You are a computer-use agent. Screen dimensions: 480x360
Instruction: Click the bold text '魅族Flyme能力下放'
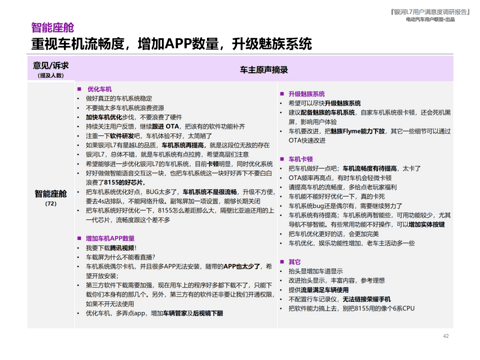(358, 131)
